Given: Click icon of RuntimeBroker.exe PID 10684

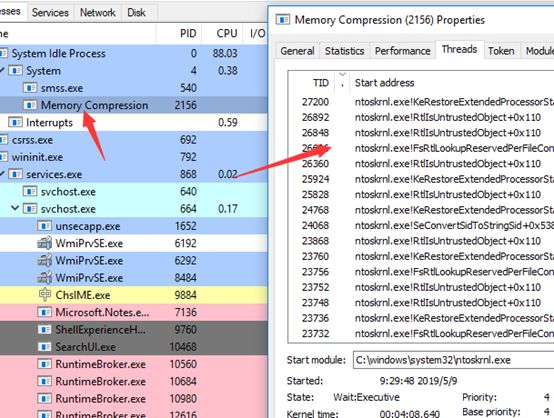Looking at the screenshot, I should (44, 381).
